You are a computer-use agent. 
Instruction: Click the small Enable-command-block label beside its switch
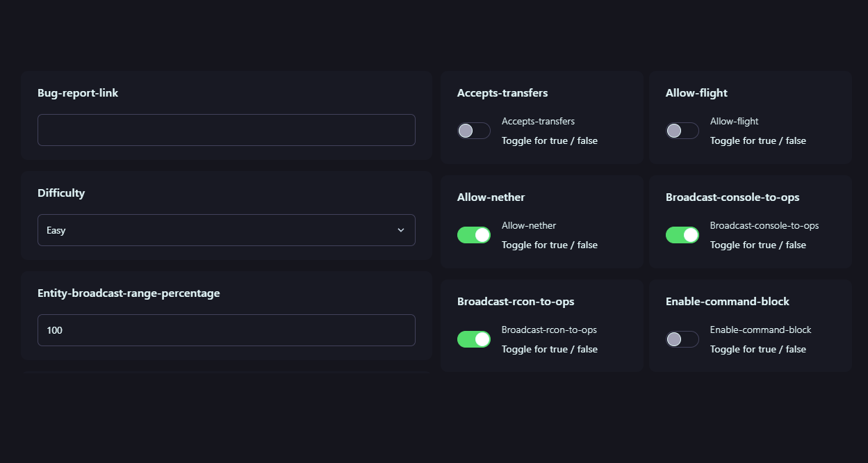pyautogui.click(x=760, y=330)
